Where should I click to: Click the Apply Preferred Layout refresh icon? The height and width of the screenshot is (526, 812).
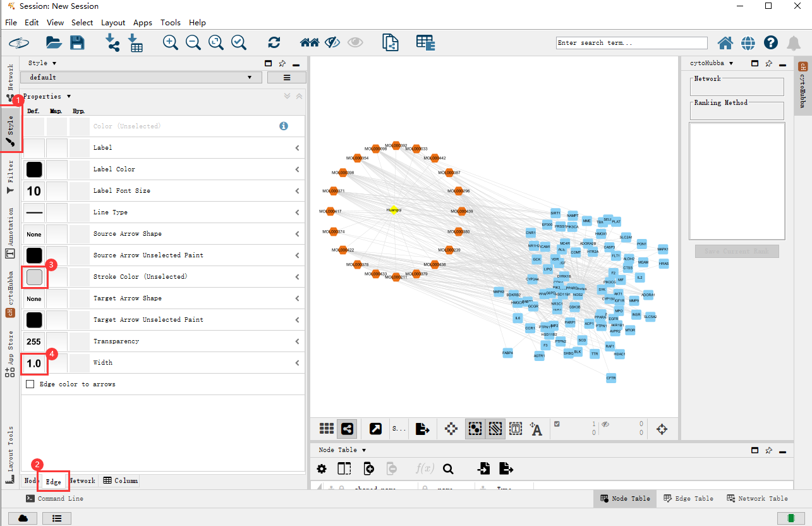(x=274, y=42)
